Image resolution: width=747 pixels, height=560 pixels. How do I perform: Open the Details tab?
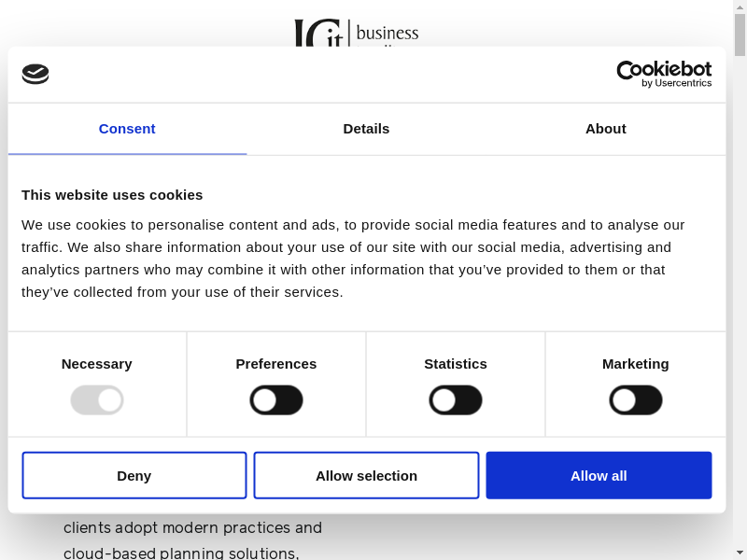(x=366, y=129)
